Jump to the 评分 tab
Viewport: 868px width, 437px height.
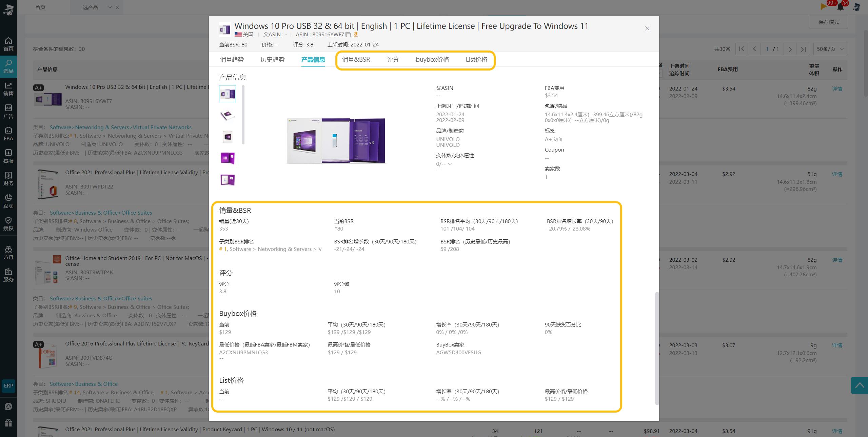393,60
